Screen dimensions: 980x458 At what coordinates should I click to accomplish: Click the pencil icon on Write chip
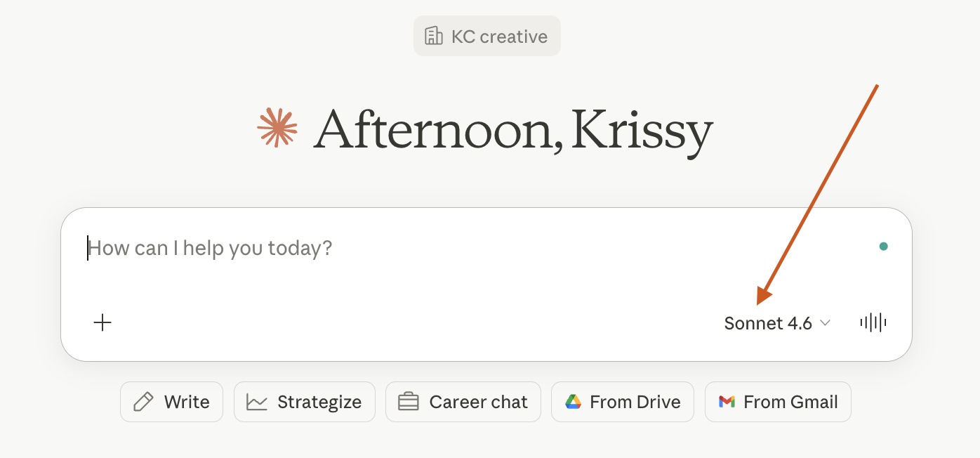pyautogui.click(x=143, y=402)
